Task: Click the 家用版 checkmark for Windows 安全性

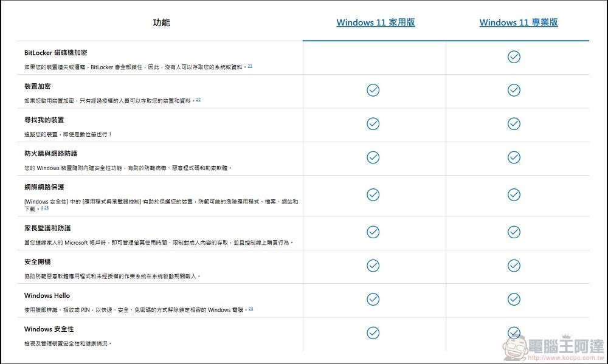Action: click(373, 332)
